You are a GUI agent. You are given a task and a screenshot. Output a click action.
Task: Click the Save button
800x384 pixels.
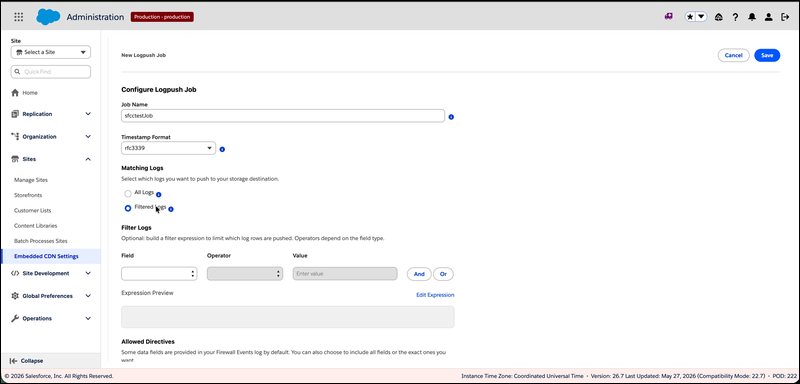click(x=767, y=55)
